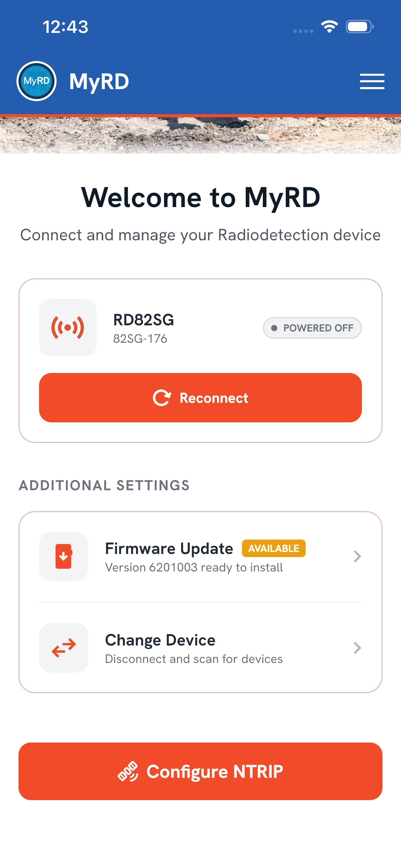Tap the POWERED OFF status badge
401x868 pixels.
coord(312,328)
